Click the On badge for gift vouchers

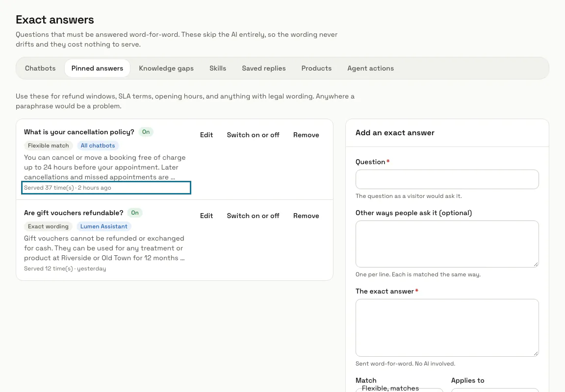[135, 213]
